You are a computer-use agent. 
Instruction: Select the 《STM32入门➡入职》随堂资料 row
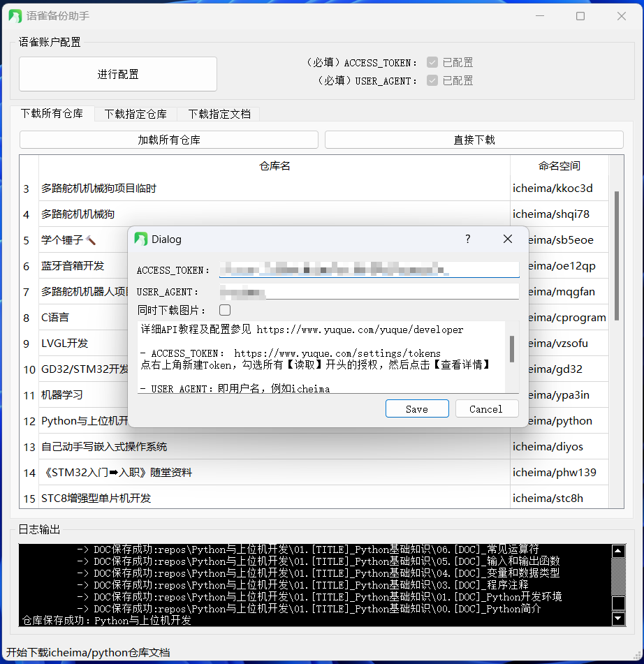(274, 473)
